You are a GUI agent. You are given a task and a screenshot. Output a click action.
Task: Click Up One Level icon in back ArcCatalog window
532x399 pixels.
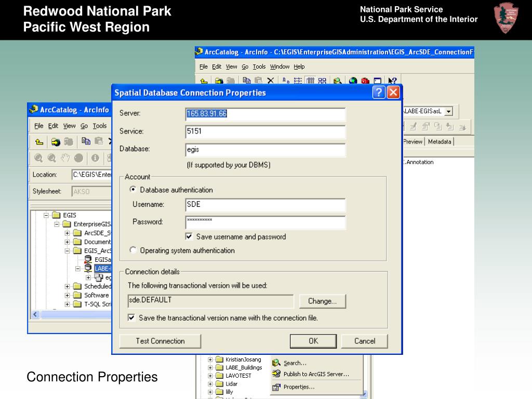coord(204,81)
